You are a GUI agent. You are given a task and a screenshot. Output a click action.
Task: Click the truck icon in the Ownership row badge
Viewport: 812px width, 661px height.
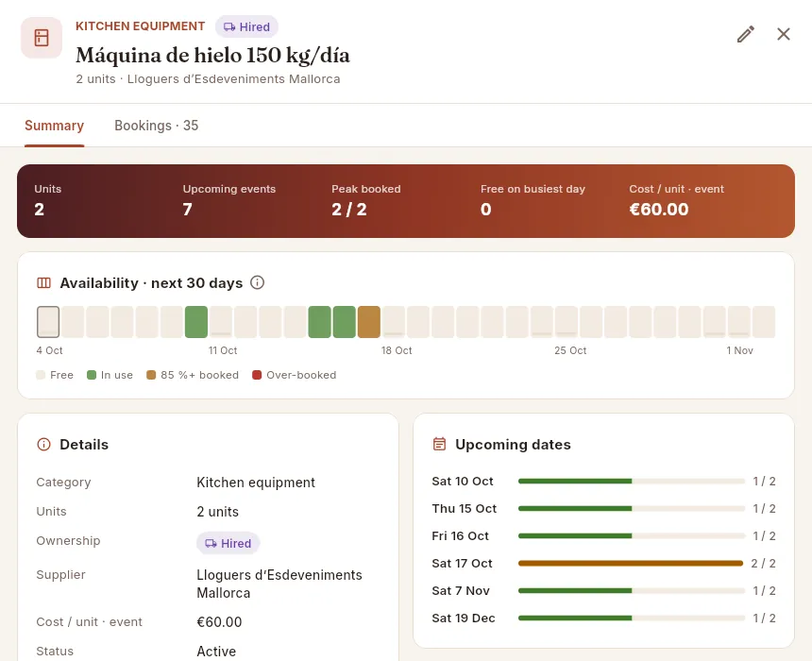211,543
